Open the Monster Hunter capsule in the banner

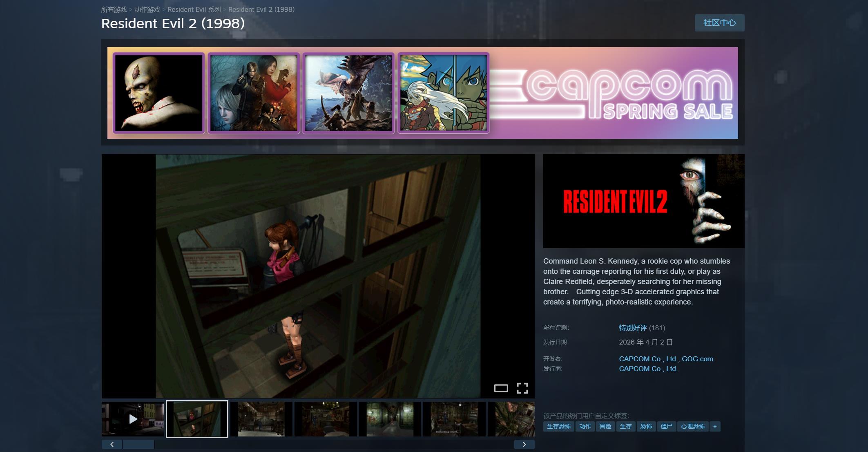348,93
